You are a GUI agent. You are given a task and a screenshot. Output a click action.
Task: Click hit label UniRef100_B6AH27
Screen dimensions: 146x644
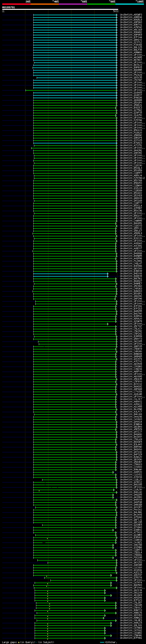(131, 281)
